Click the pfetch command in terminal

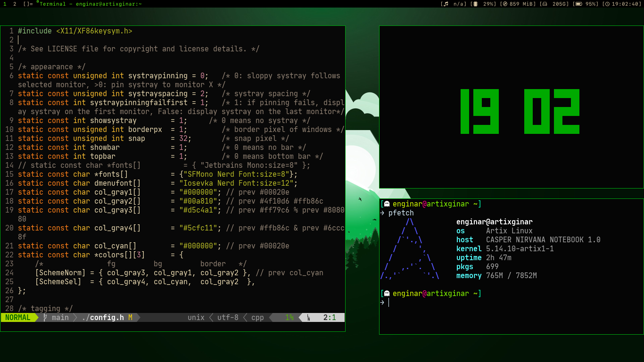click(x=401, y=213)
